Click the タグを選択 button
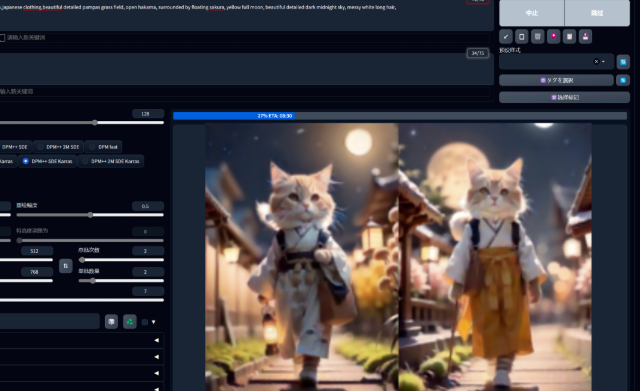This screenshot has width=642, height=391. [x=556, y=80]
